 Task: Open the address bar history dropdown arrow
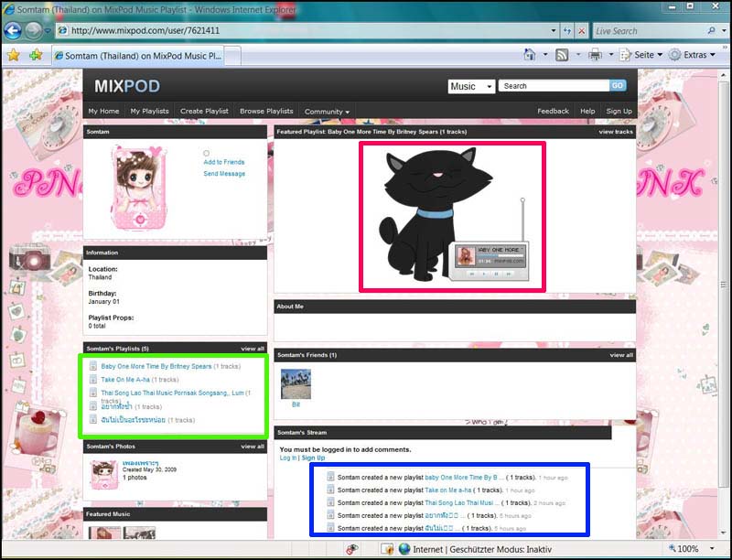(x=554, y=31)
